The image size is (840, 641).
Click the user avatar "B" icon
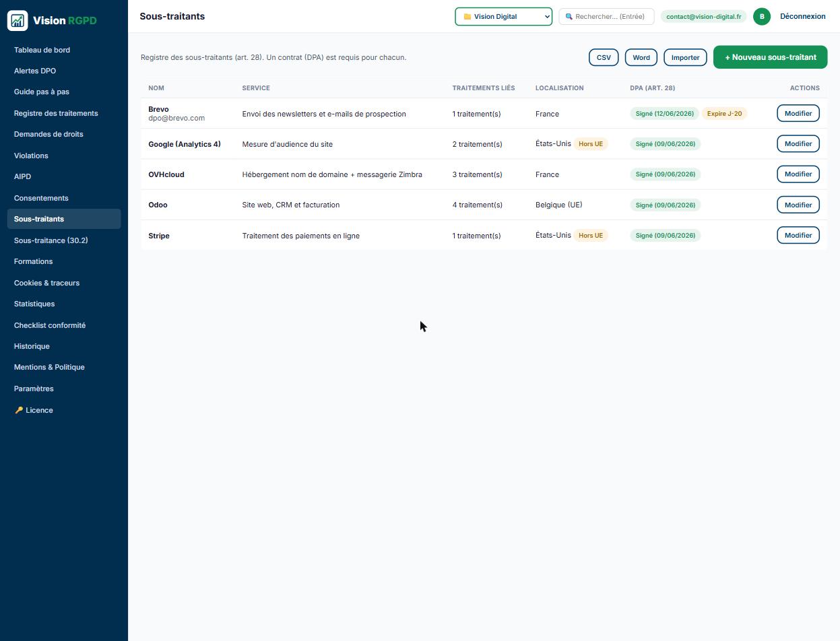pyautogui.click(x=762, y=17)
